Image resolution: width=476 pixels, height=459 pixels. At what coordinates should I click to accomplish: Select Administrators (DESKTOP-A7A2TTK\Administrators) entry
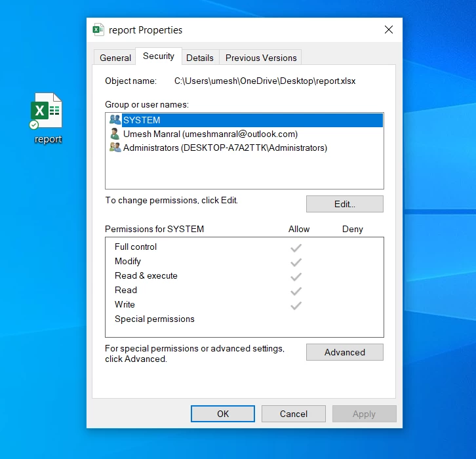coord(245,148)
